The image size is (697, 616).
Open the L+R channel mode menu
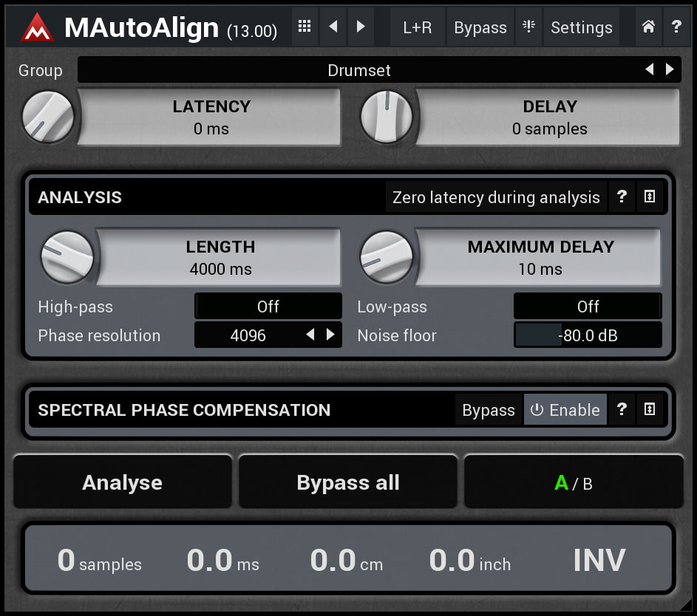418,27
